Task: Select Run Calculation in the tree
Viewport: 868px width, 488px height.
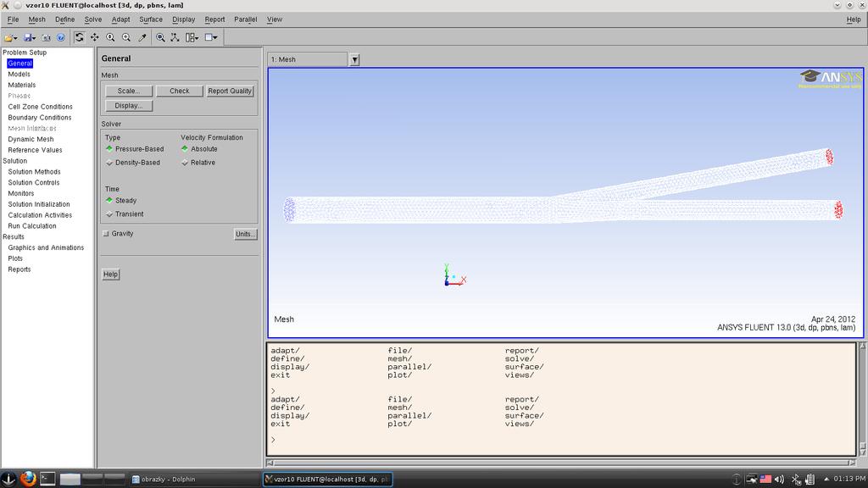Action: (x=31, y=226)
